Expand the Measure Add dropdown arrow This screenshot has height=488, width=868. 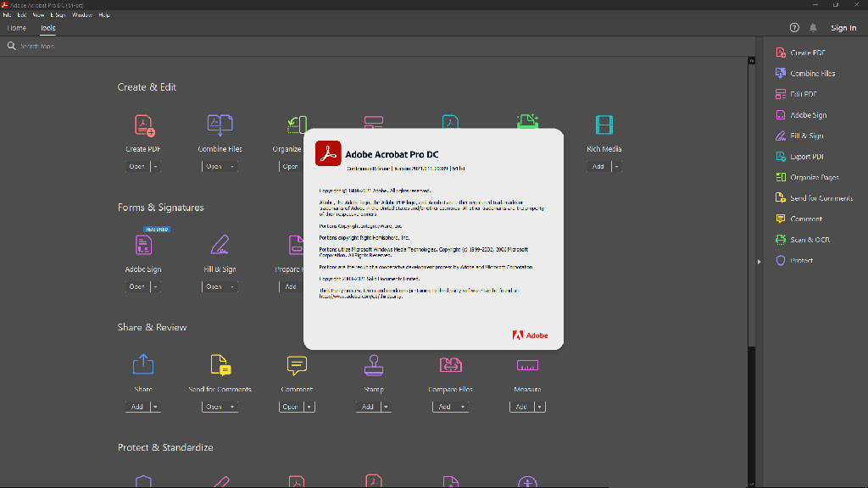point(540,407)
